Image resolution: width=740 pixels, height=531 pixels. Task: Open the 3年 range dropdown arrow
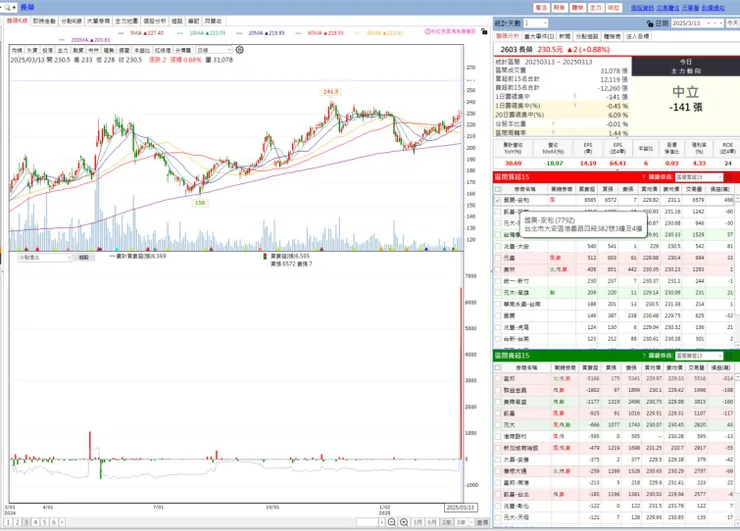pyautogui.click(x=471, y=522)
